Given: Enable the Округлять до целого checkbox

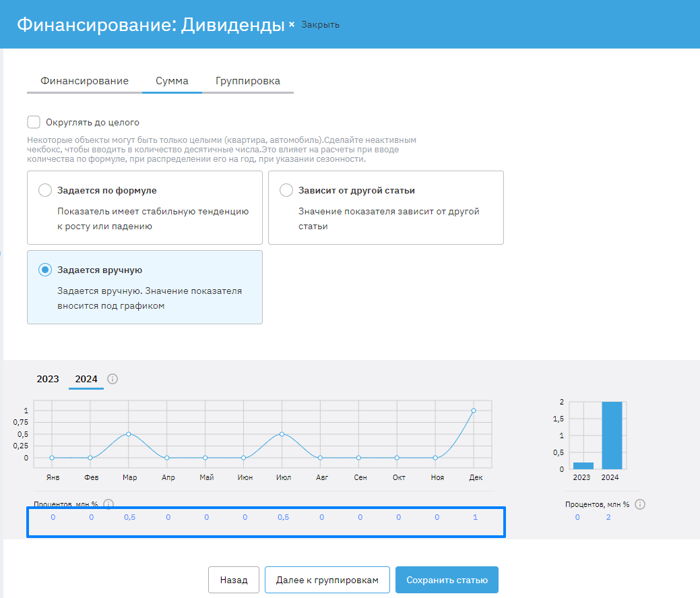Looking at the screenshot, I should click(x=34, y=122).
